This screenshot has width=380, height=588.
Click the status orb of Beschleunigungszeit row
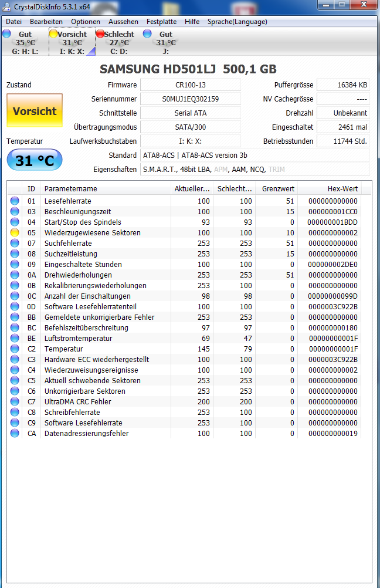(x=15, y=211)
